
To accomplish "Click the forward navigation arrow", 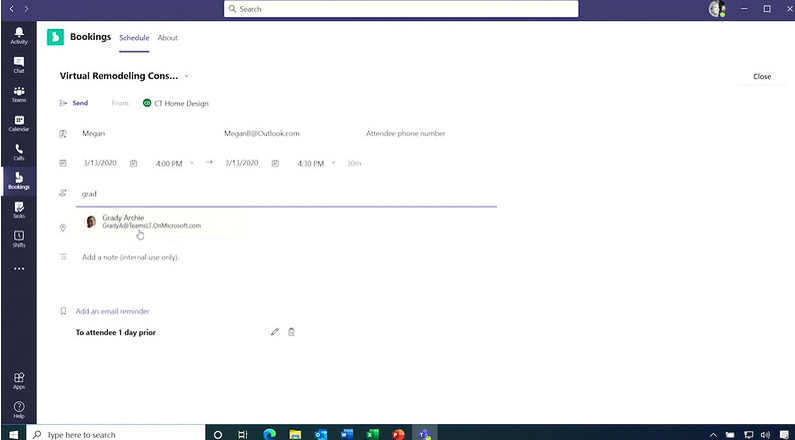I will (x=26, y=9).
